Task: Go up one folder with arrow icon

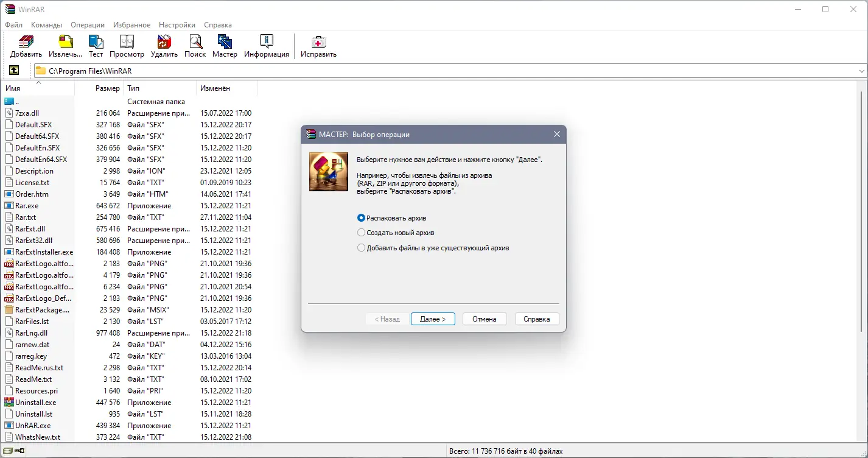Action: point(14,71)
